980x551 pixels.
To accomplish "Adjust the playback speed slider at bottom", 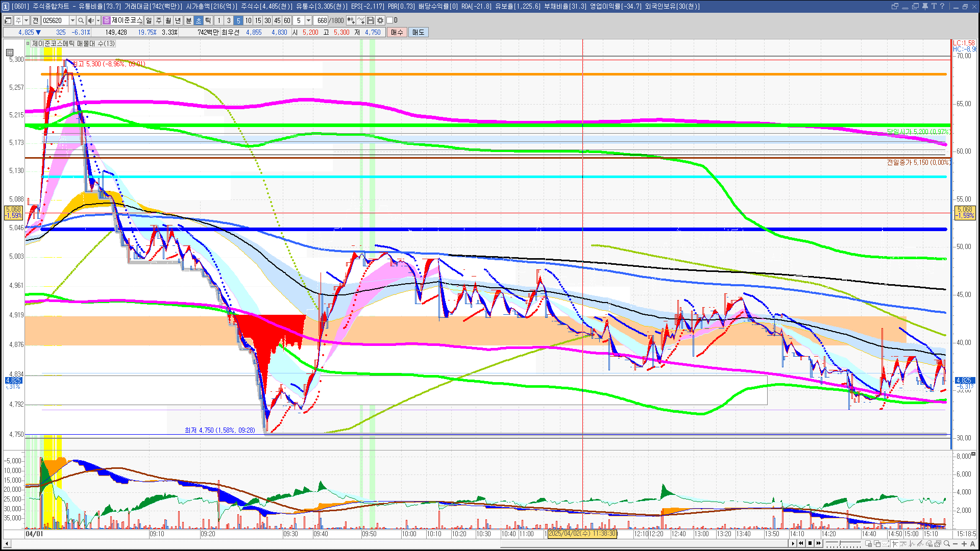I will pos(840,543).
